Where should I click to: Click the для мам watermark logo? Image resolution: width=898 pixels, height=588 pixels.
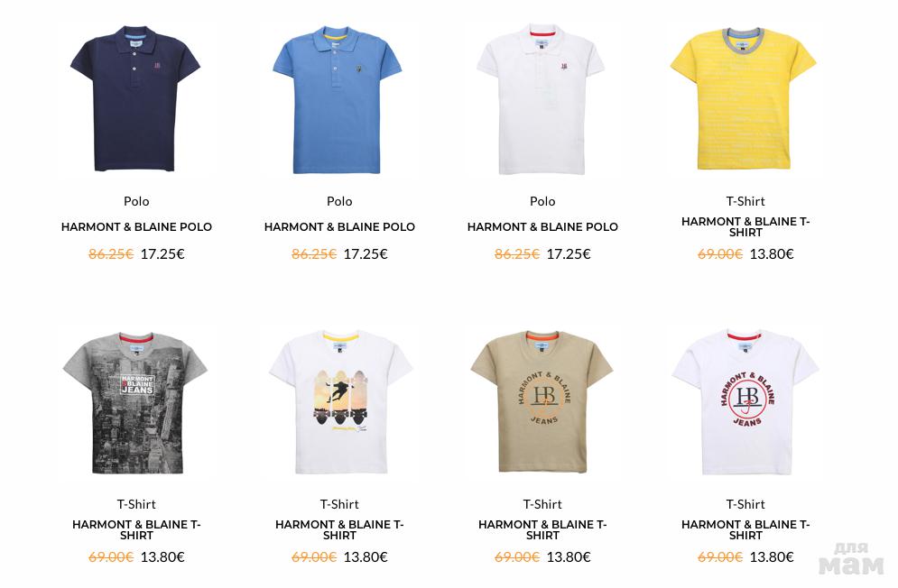click(851, 559)
